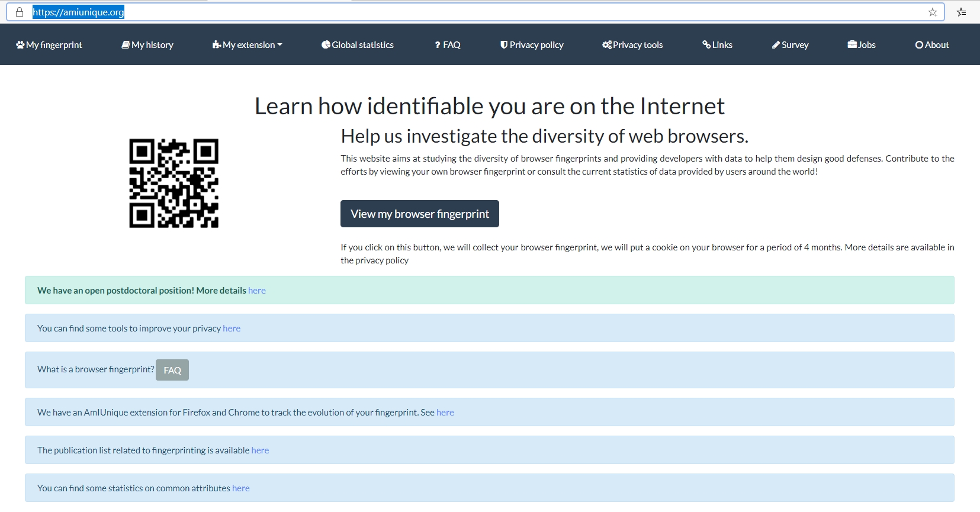Click the shield icon beside Privacy policy
The width and height of the screenshot is (980, 512).
[504, 45]
